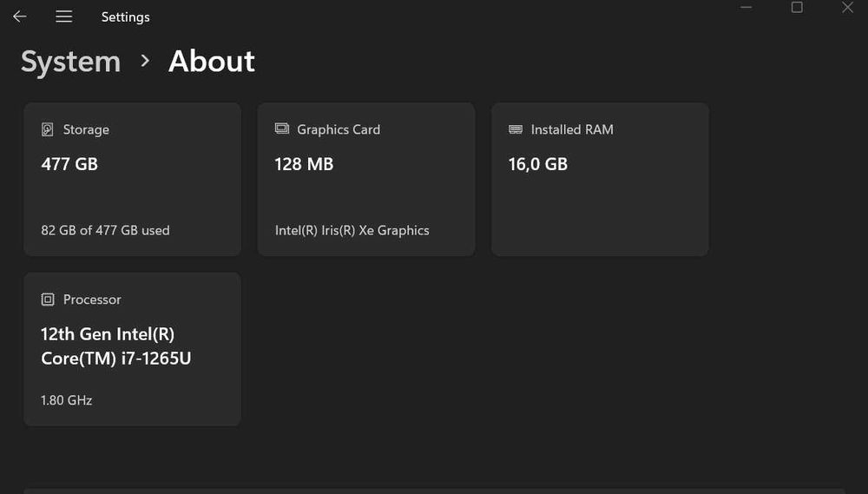
Task: Click the 1.80 GHz processor speed text
Action: [66, 400]
